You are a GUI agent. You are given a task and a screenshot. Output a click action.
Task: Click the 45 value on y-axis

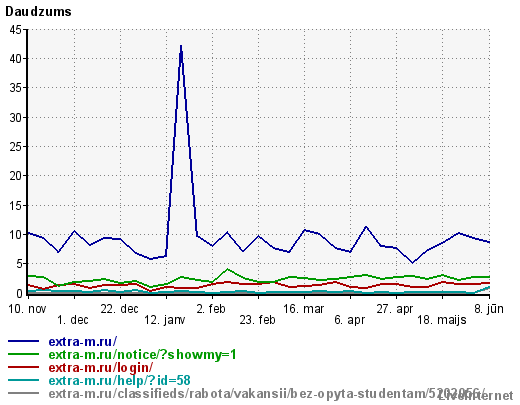tap(15, 30)
